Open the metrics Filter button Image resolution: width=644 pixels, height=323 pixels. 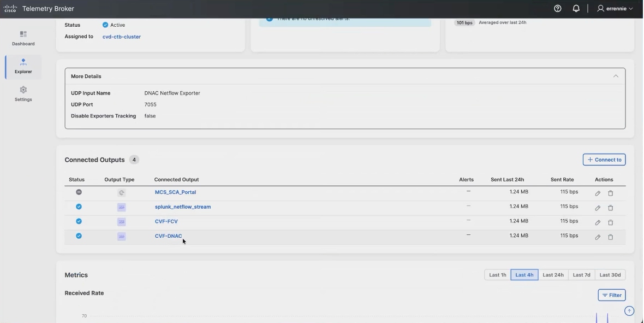612,295
